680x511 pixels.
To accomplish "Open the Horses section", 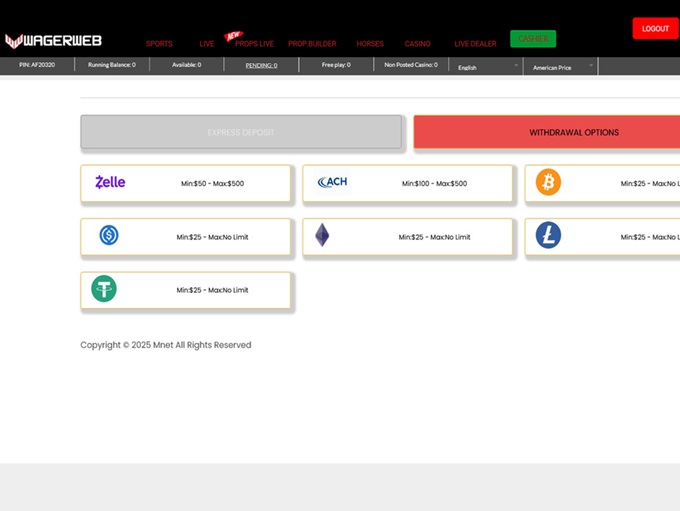I will pos(370,44).
